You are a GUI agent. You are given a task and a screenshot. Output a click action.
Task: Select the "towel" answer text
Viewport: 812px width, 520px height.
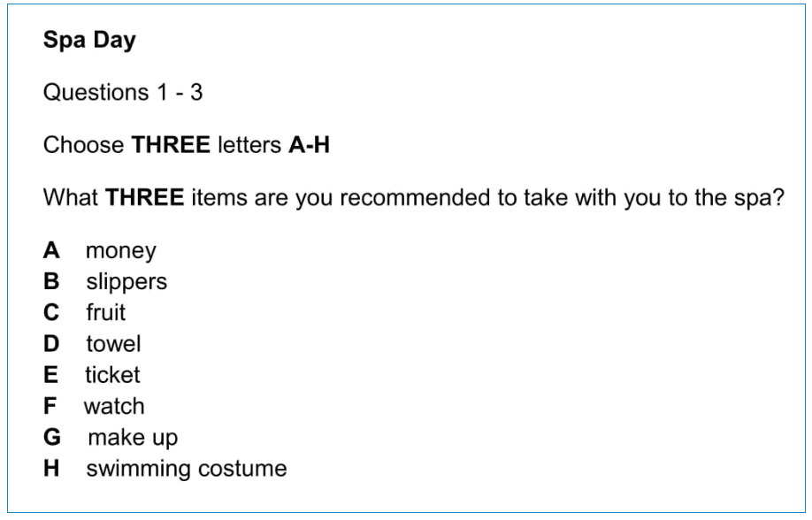(x=113, y=344)
